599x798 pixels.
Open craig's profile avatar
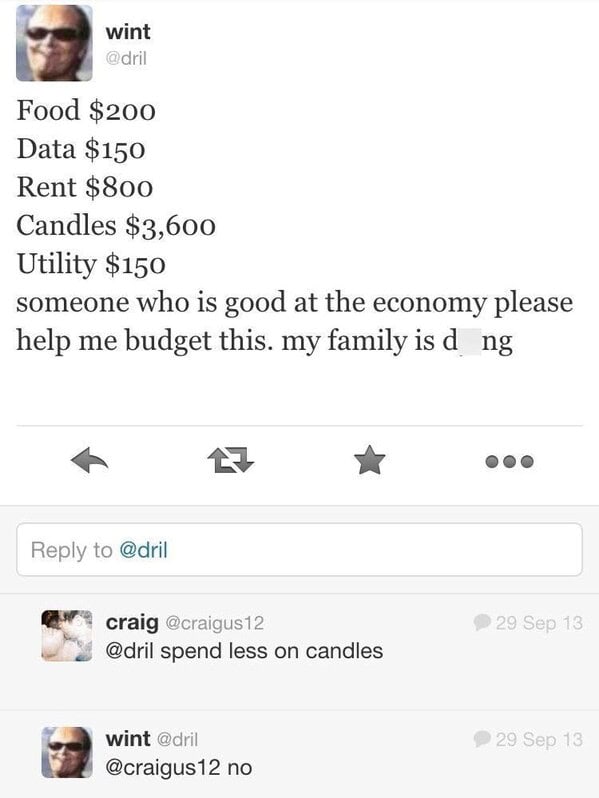(x=67, y=636)
